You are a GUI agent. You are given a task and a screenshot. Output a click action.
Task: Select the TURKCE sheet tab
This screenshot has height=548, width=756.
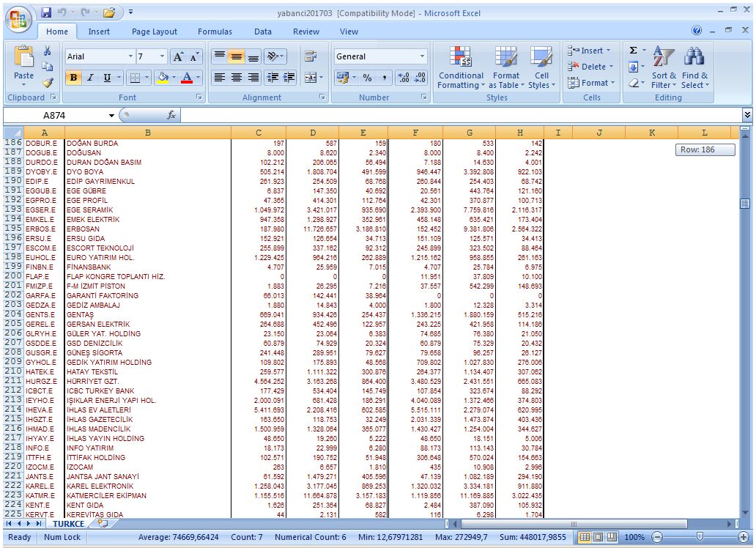pos(68,523)
